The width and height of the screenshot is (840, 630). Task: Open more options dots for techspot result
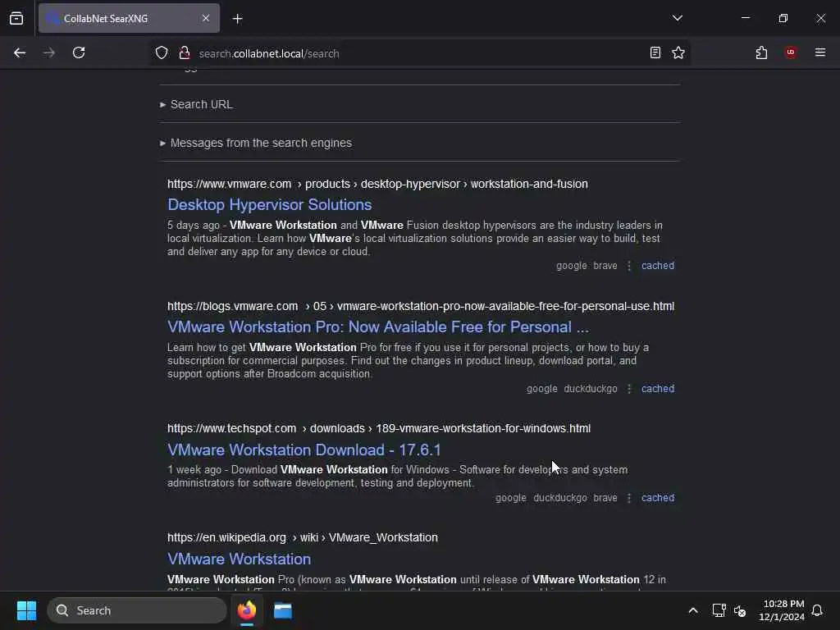629,498
